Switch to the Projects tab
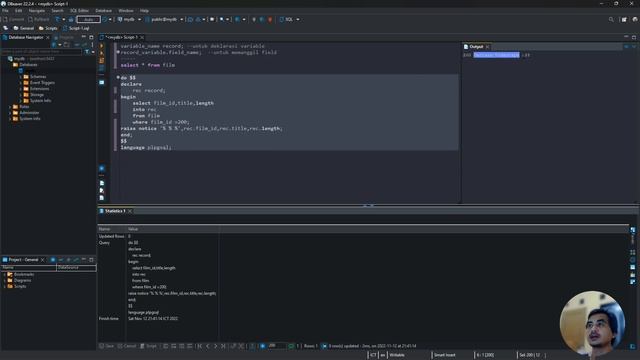The width and height of the screenshot is (640, 360). point(64,37)
